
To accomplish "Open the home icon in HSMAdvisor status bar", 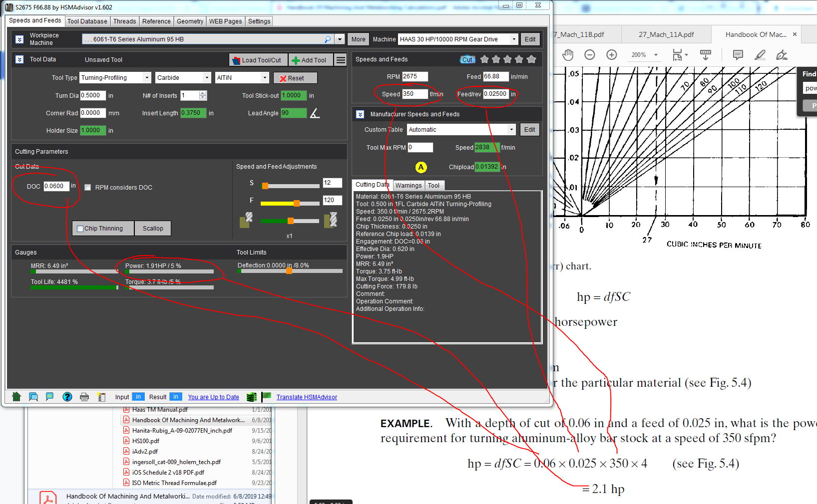I will click(x=16, y=397).
